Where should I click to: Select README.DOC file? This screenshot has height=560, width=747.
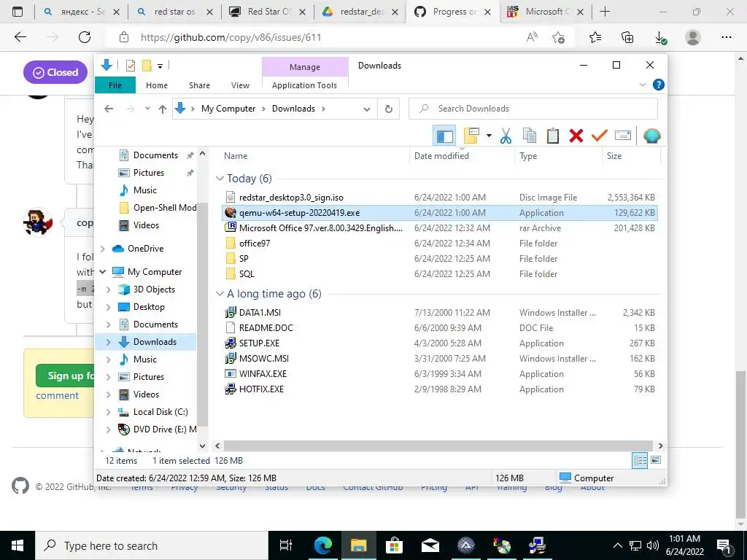point(266,327)
